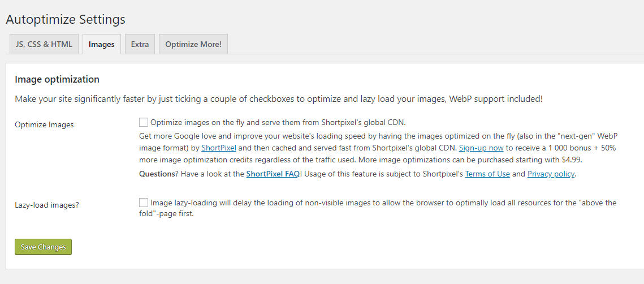Click the Optimize Images row label
The width and height of the screenshot is (644, 284).
[x=44, y=124]
